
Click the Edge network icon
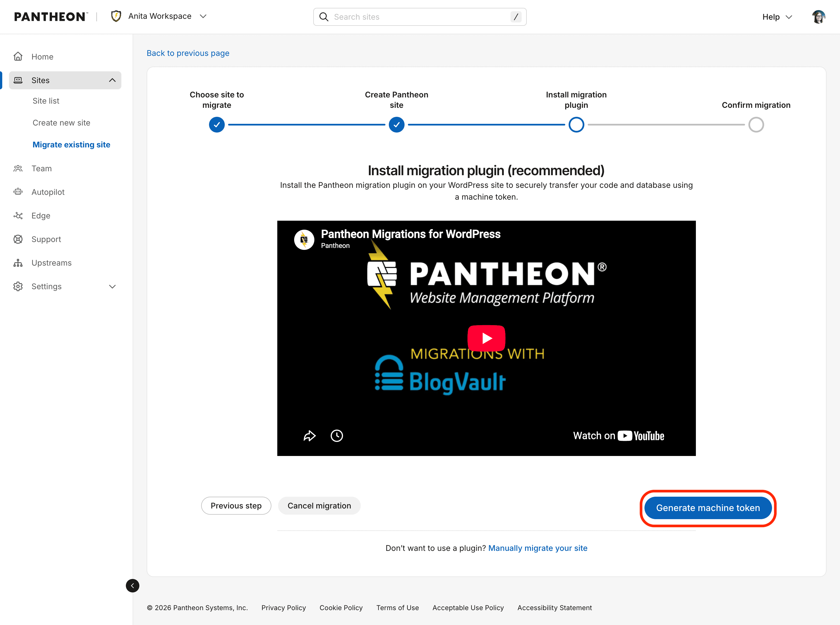click(x=18, y=216)
